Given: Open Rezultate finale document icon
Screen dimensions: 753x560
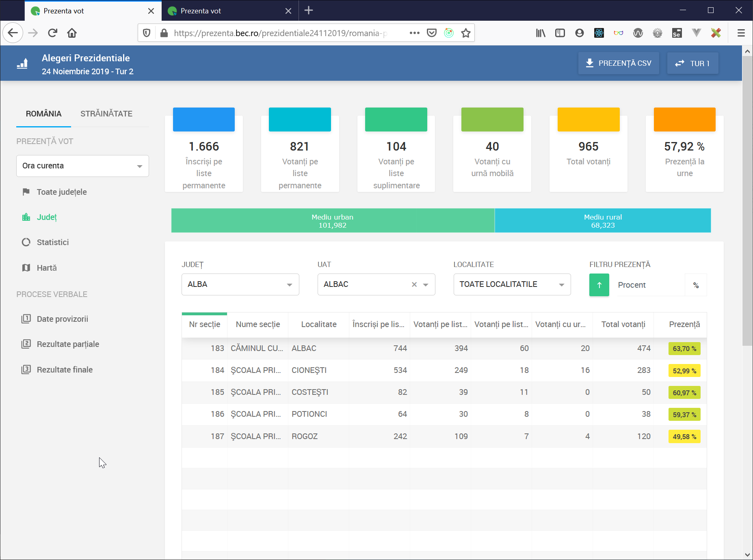Looking at the screenshot, I should click(x=26, y=370).
